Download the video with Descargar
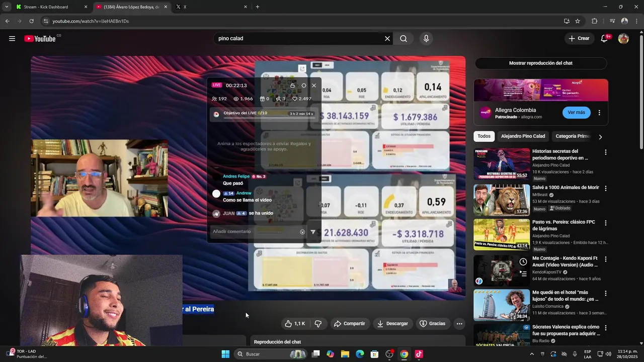The width and height of the screenshot is (644, 362). pyautogui.click(x=392, y=324)
